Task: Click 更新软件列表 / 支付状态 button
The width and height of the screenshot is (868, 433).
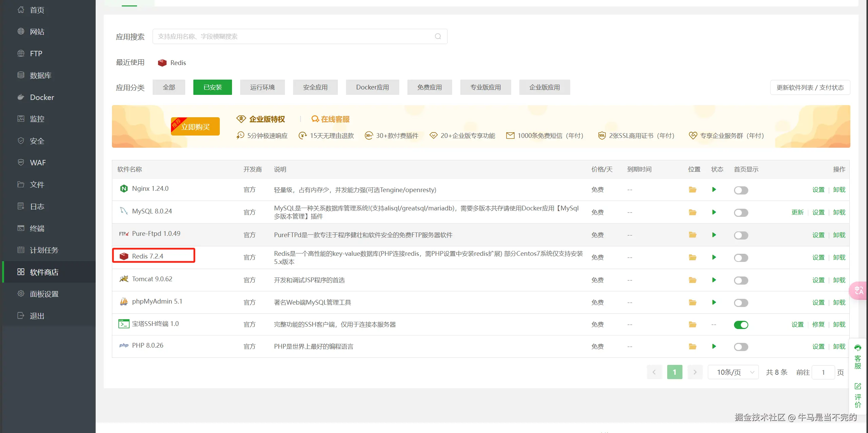Action: point(810,87)
